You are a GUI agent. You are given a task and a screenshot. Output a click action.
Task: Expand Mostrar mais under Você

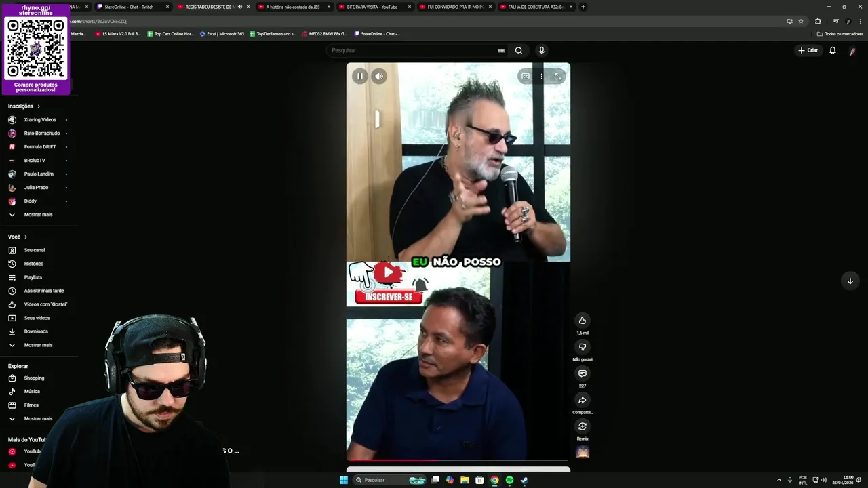click(x=37, y=345)
